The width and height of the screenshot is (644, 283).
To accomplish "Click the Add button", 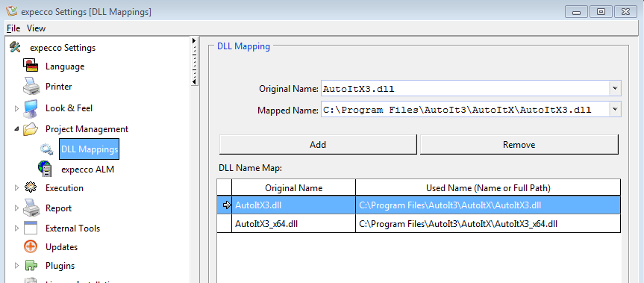I will [318, 145].
